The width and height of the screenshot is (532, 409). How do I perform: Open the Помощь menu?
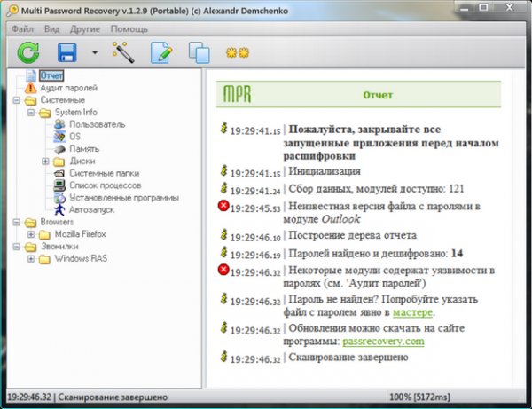coord(129,29)
